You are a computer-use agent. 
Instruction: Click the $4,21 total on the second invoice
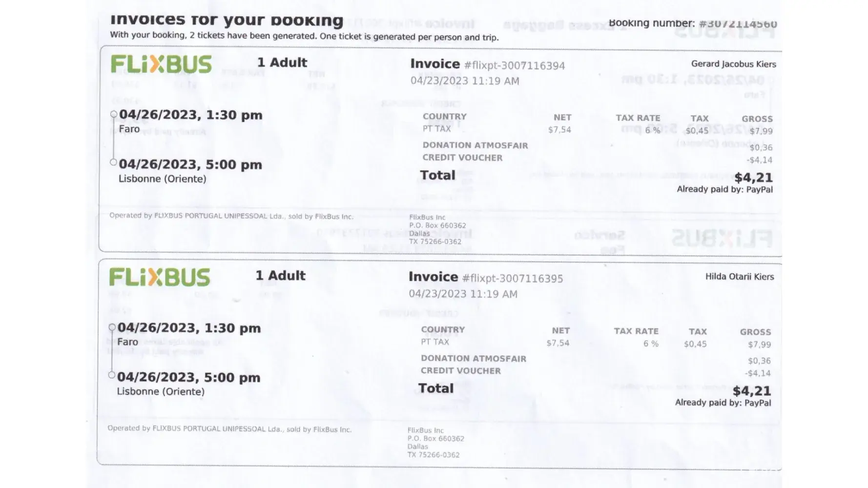point(752,391)
